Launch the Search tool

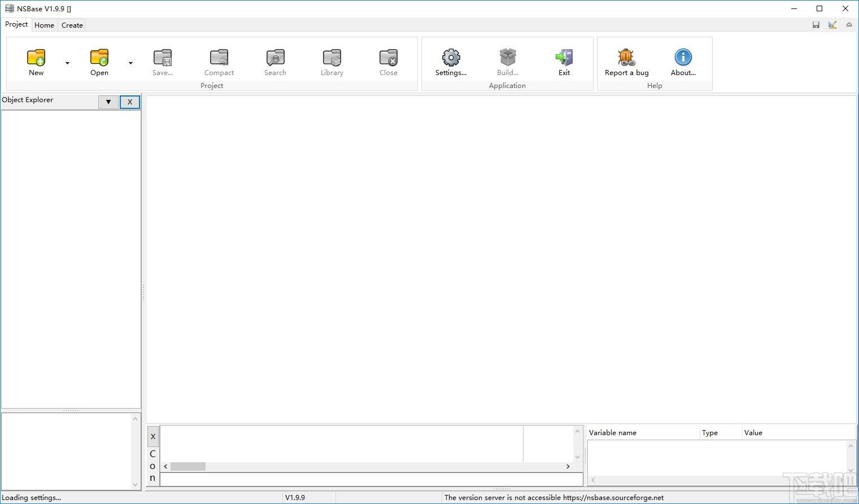tap(276, 62)
